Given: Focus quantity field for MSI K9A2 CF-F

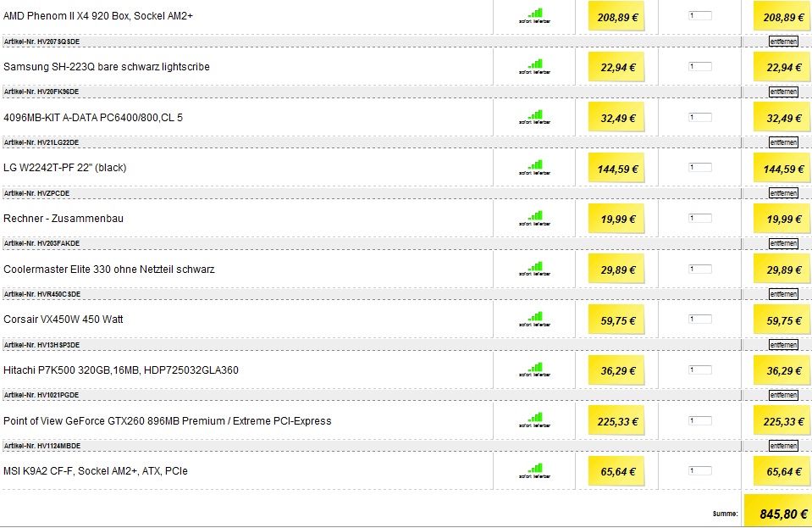Looking at the screenshot, I should click(699, 471).
